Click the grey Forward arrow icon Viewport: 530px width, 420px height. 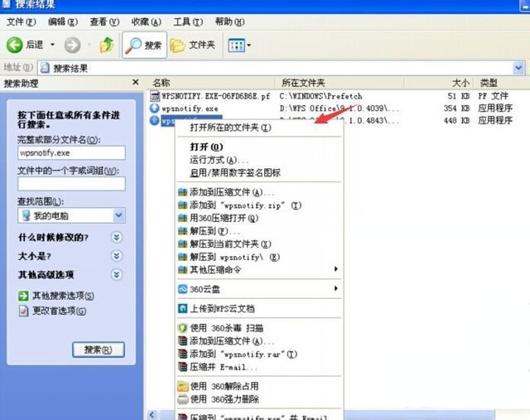[x=72, y=45]
